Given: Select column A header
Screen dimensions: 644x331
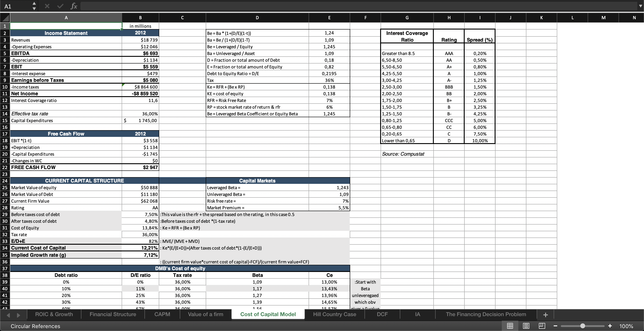Looking at the screenshot, I should pos(66,18).
